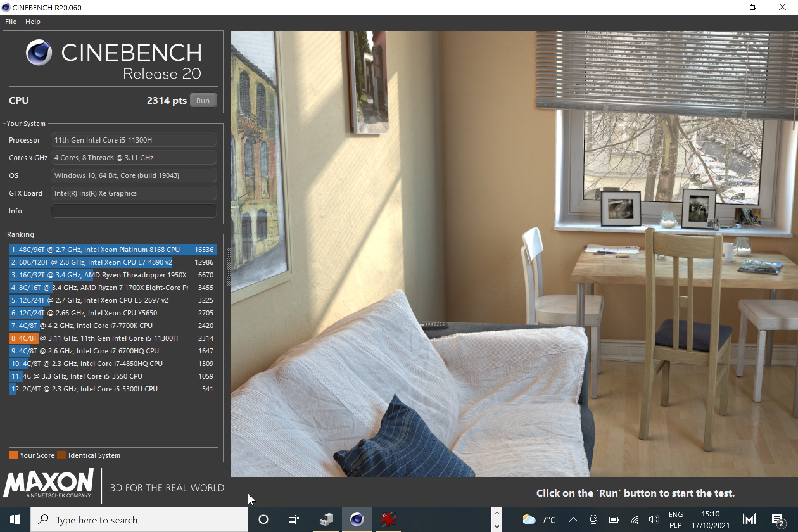Select the Core i7-6700HQ ranking row

pyautogui.click(x=113, y=351)
